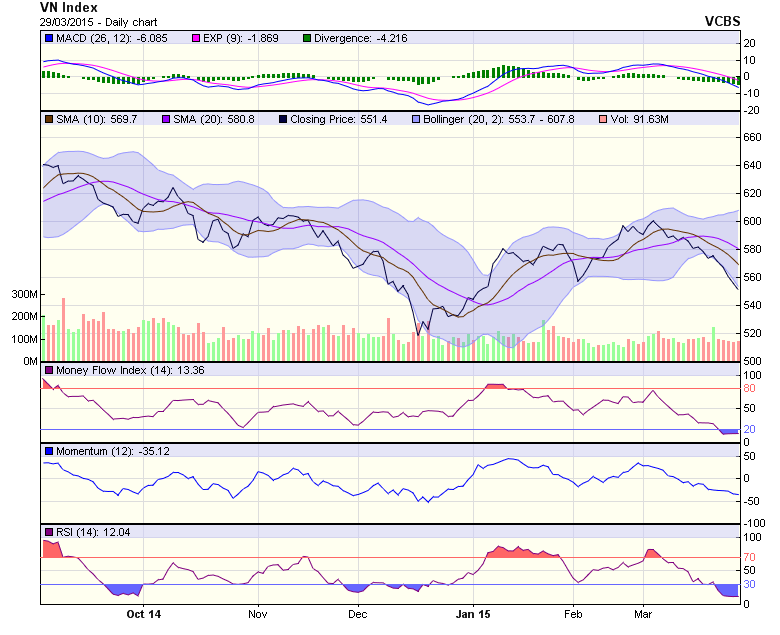Screen dimensions: 780x635
Task: Click the pink Vol legend swatch
Action: tap(601, 119)
